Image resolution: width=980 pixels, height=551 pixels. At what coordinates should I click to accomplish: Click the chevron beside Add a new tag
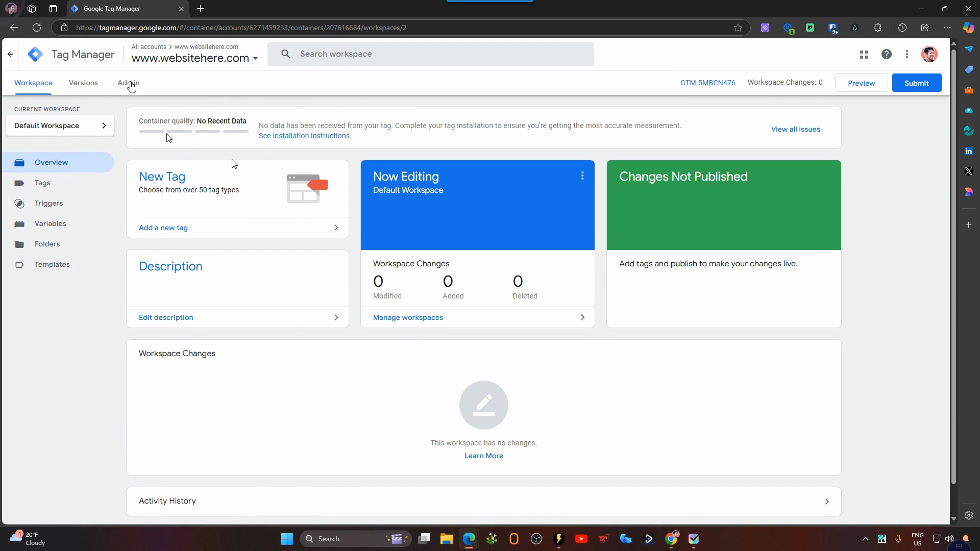pyautogui.click(x=336, y=228)
